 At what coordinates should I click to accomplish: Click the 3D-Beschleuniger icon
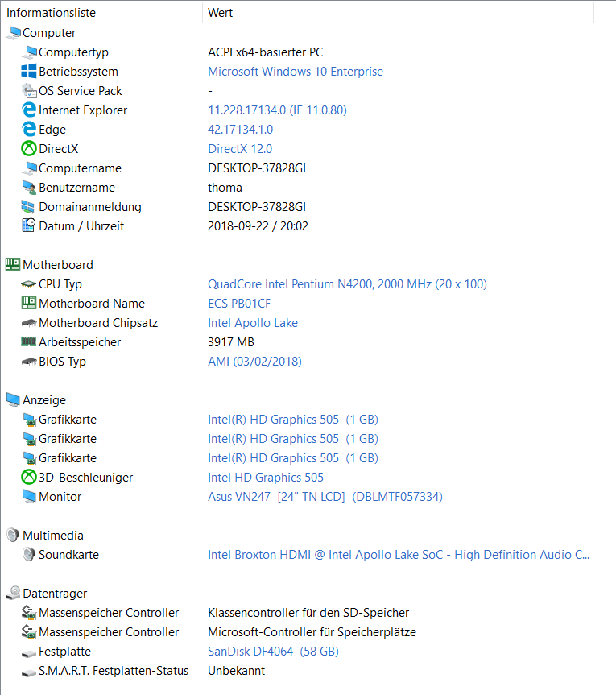point(29,478)
